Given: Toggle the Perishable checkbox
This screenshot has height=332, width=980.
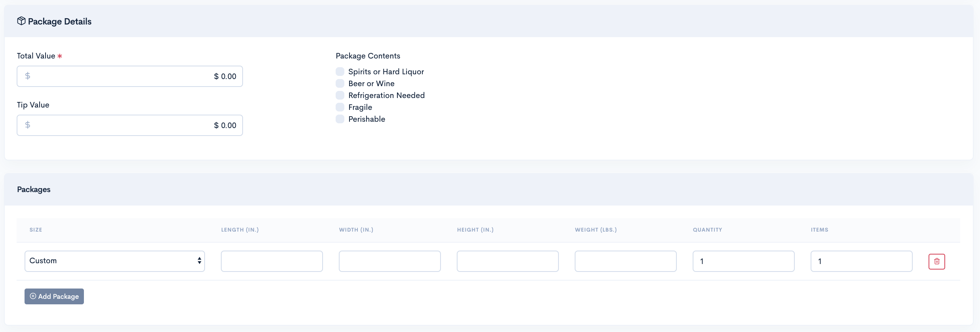Looking at the screenshot, I should coord(340,119).
